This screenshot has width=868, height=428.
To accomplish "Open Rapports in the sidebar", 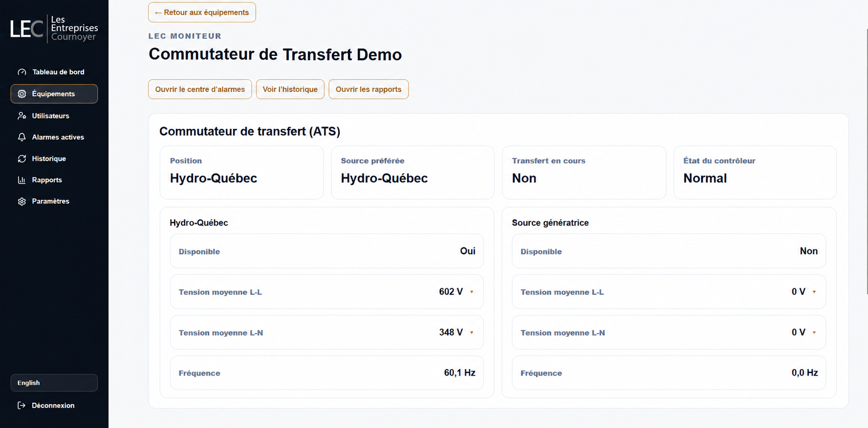I will tap(54, 180).
